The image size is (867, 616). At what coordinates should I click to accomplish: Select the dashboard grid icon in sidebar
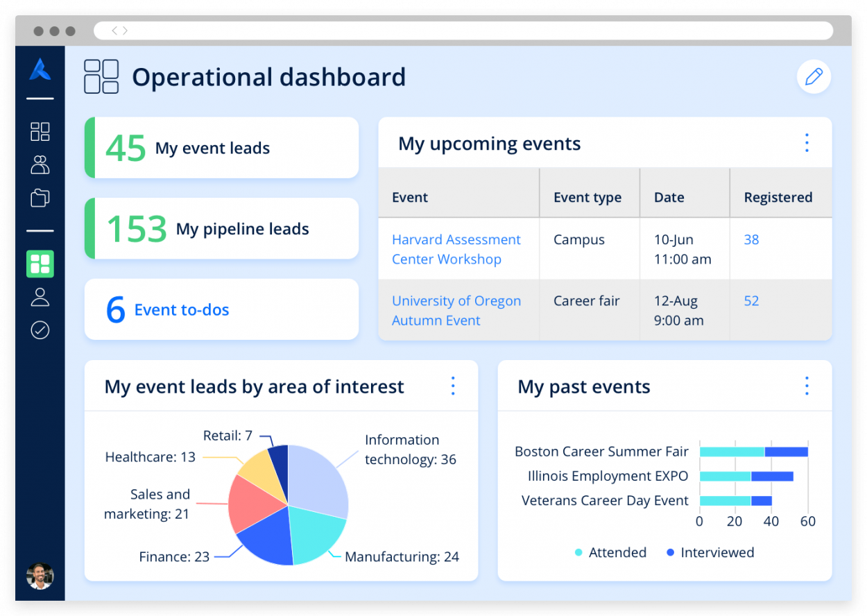pyautogui.click(x=40, y=131)
